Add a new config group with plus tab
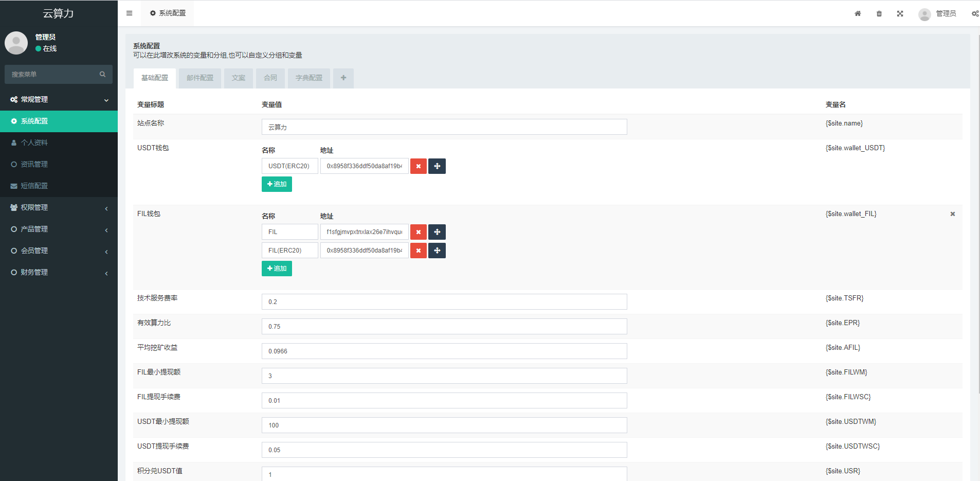This screenshot has height=481, width=980. (x=343, y=78)
